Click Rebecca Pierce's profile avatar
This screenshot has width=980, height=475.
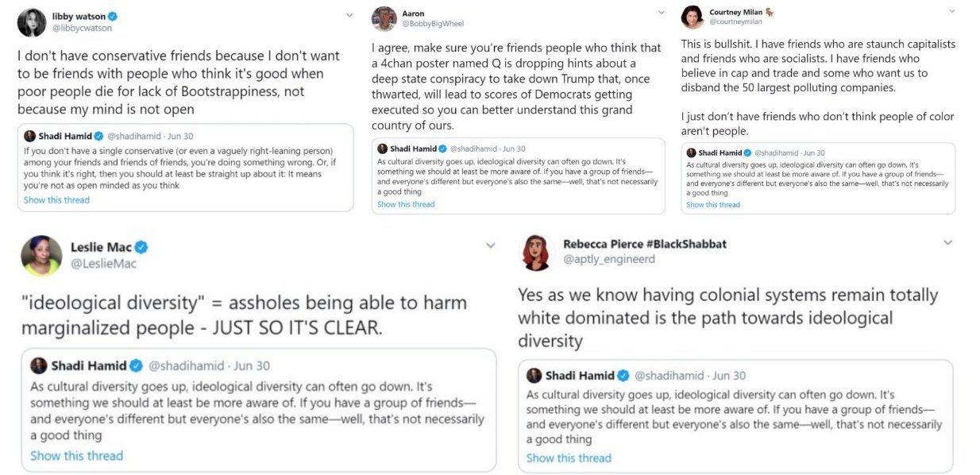point(537,252)
